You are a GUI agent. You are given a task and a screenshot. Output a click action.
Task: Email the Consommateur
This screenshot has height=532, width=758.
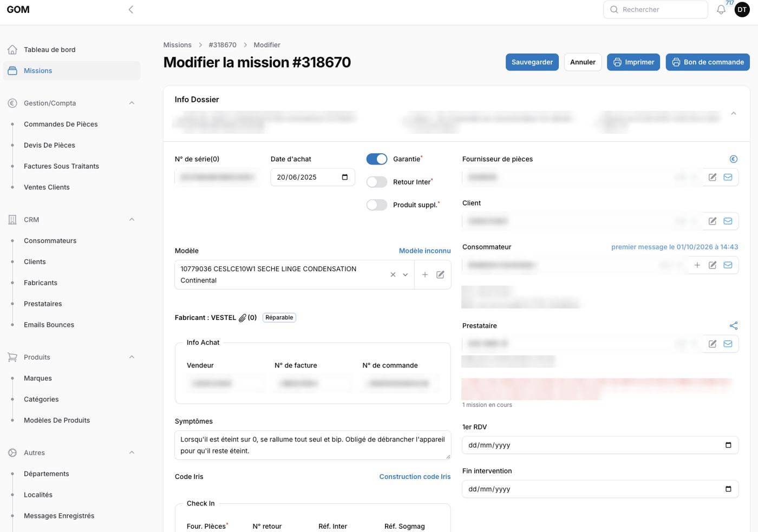click(x=728, y=265)
